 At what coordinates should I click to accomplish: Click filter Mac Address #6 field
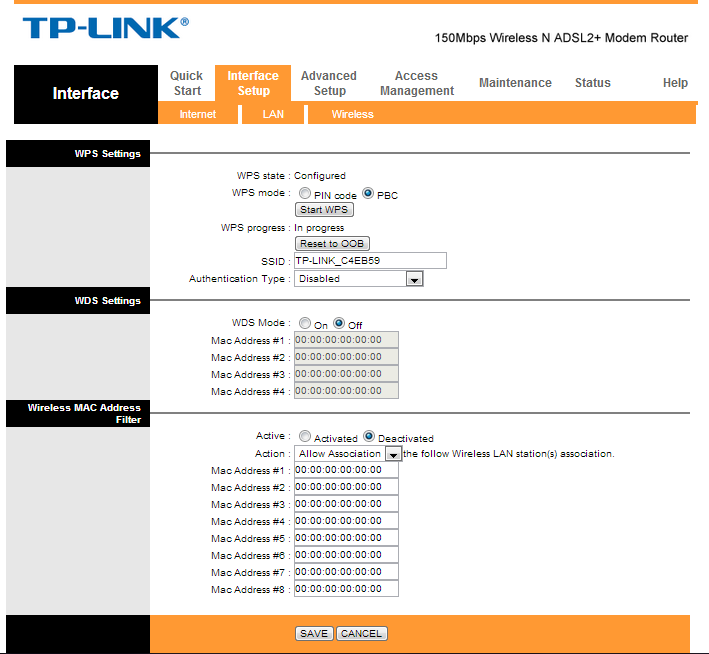[346, 554]
